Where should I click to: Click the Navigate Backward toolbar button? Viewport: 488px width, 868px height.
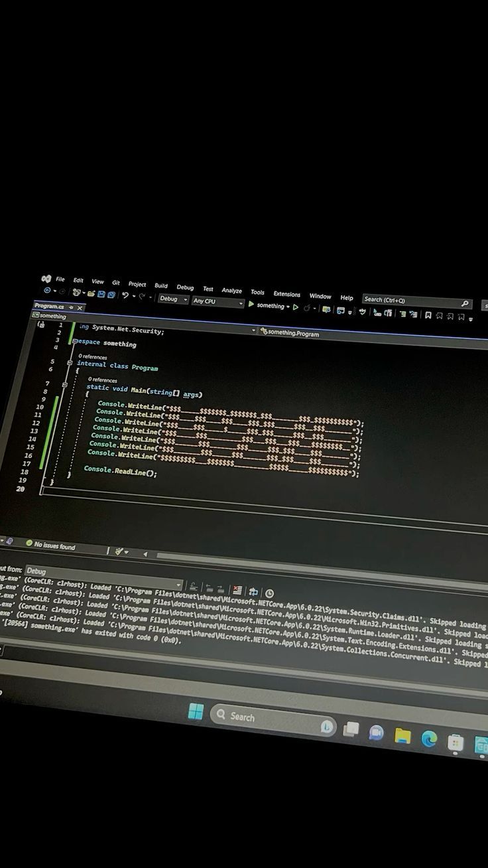47,291
